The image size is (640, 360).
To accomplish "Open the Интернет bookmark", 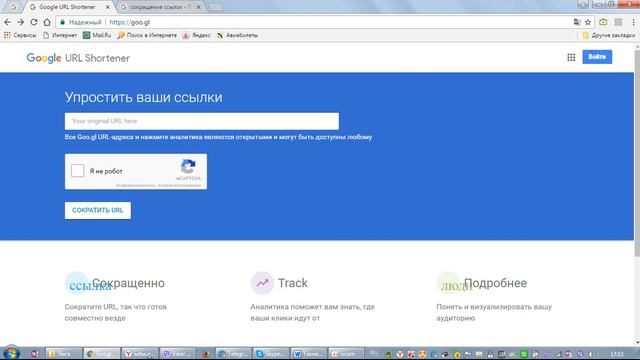I will (x=60, y=36).
